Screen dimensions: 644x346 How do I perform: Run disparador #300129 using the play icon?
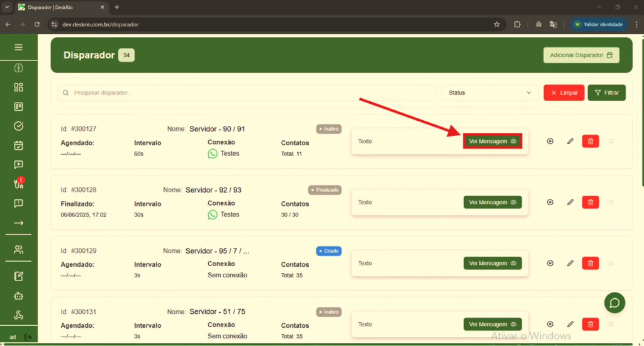click(550, 263)
